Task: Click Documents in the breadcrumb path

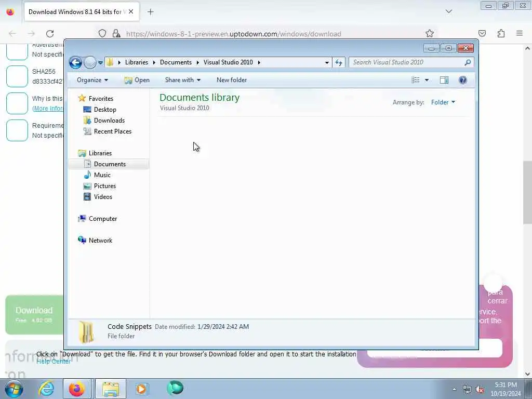Action: (x=176, y=62)
